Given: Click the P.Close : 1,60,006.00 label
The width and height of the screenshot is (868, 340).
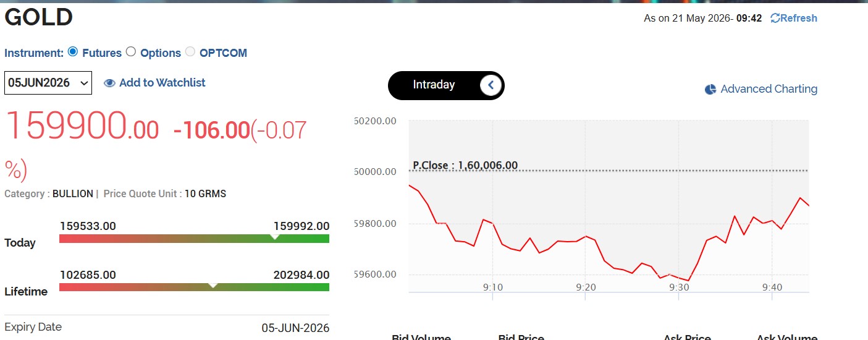Looking at the screenshot, I should [x=465, y=165].
